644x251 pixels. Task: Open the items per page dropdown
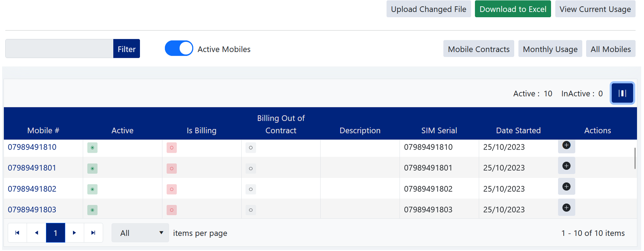(140, 233)
